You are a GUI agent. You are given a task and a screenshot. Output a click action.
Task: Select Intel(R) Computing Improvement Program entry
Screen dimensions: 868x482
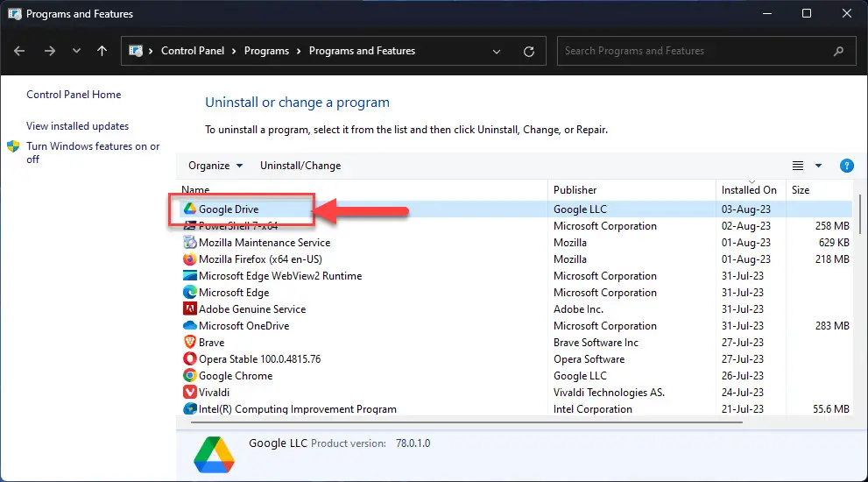coord(297,409)
